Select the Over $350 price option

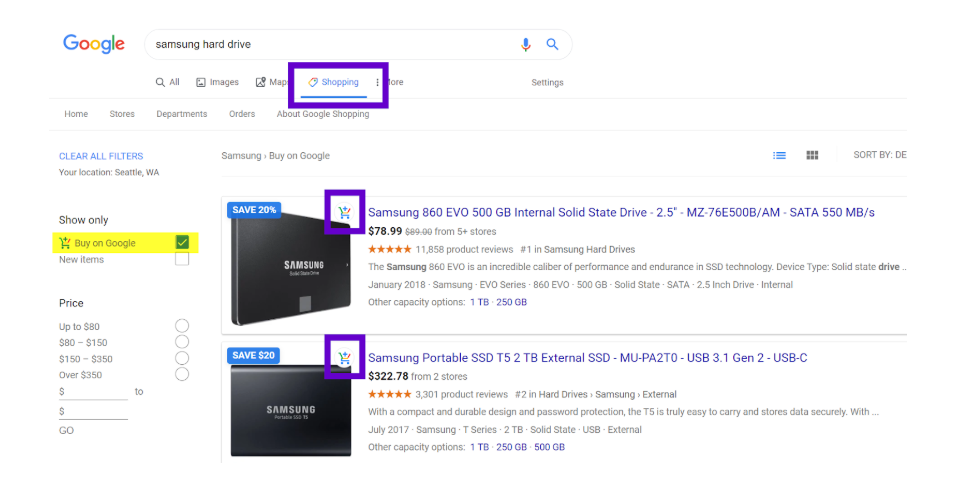coord(182,374)
